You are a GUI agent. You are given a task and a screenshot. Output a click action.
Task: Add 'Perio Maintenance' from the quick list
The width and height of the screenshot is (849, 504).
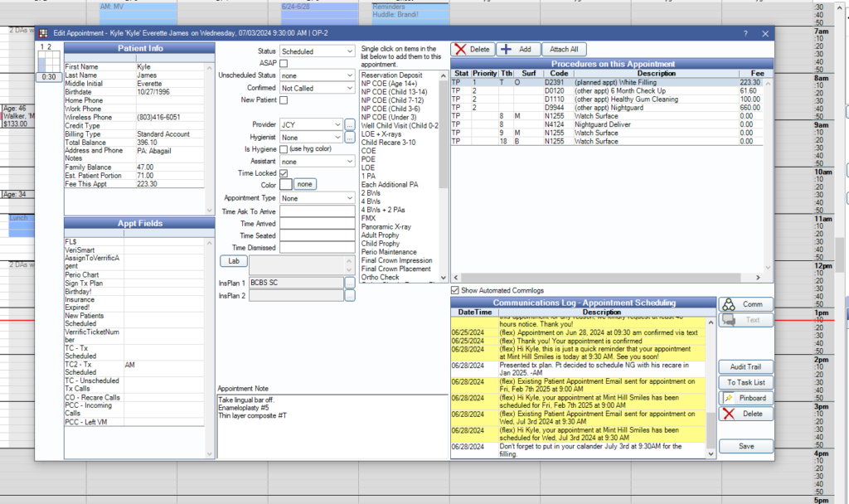pos(389,252)
